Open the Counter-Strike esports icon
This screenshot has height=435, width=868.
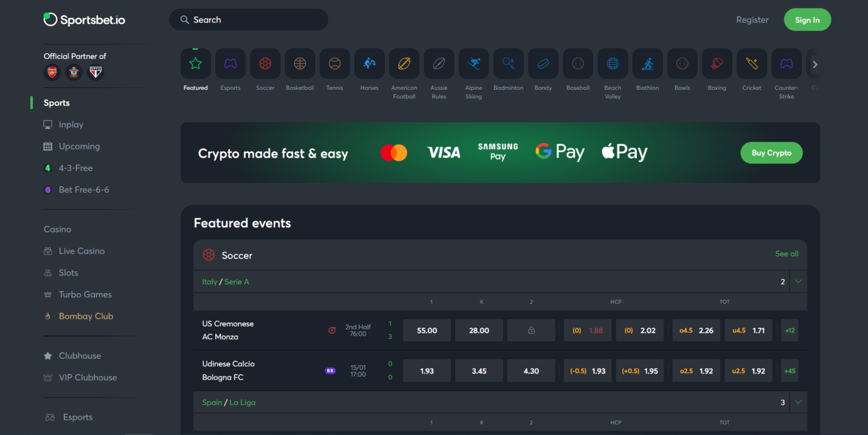(786, 63)
